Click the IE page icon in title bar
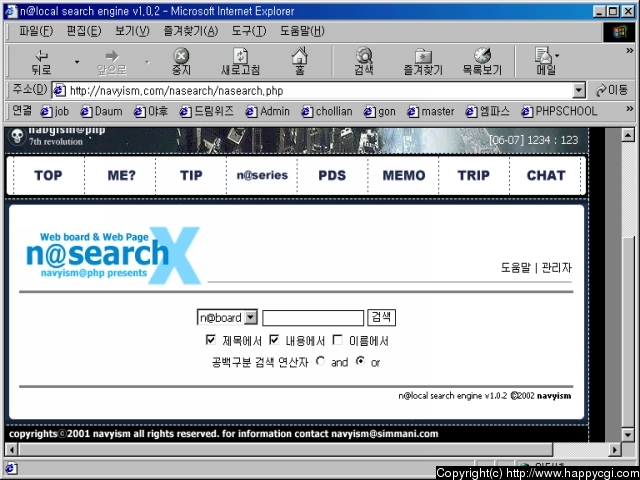The height and width of the screenshot is (480, 640). (11, 11)
